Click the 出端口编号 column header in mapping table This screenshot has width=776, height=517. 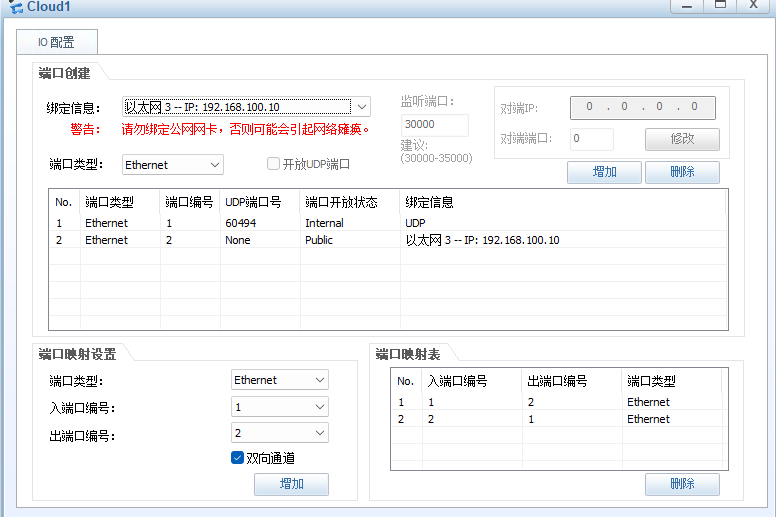click(x=572, y=381)
